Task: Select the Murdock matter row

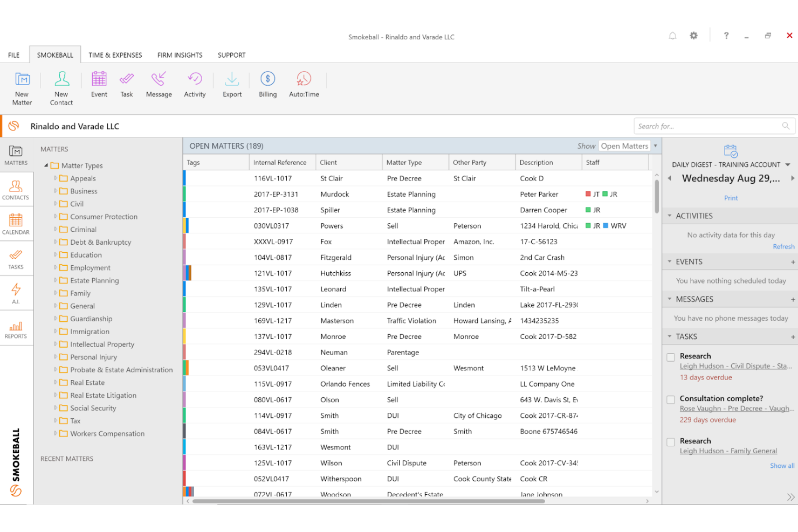Action: pos(417,194)
